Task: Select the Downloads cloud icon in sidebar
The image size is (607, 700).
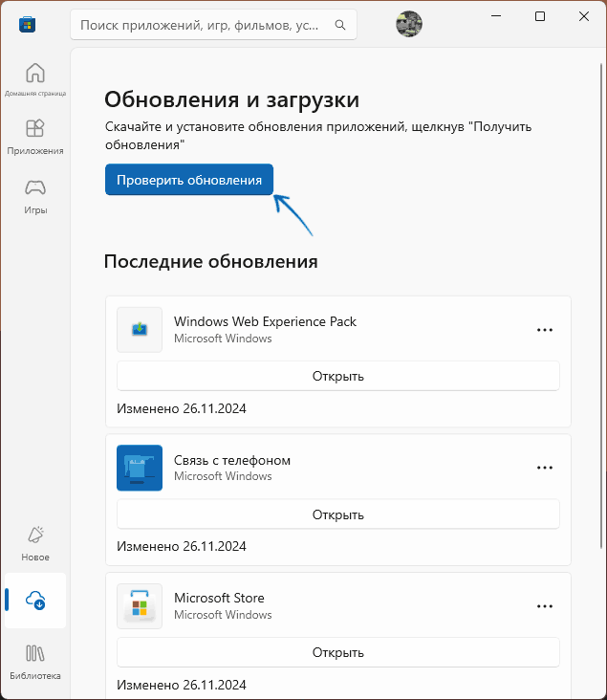Action: click(35, 600)
